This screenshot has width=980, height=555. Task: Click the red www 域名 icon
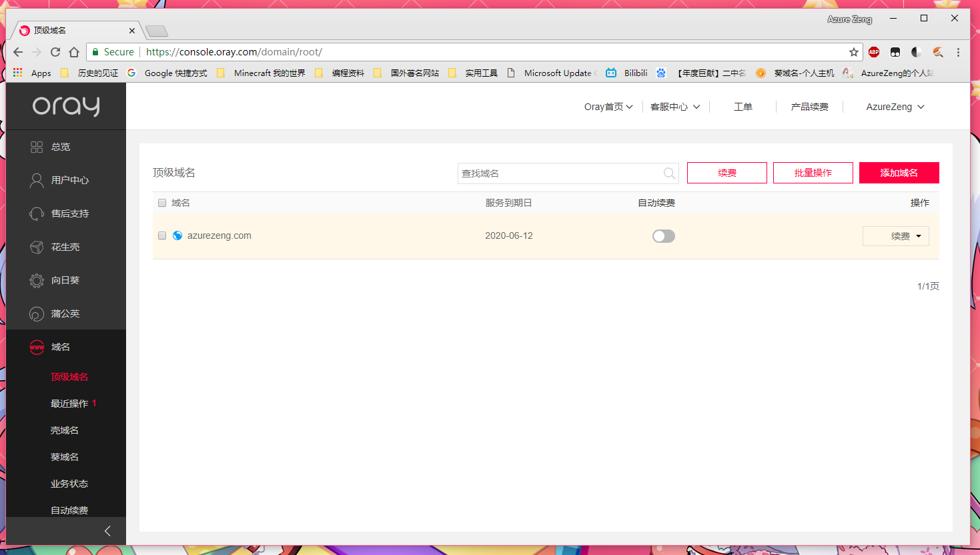37,347
